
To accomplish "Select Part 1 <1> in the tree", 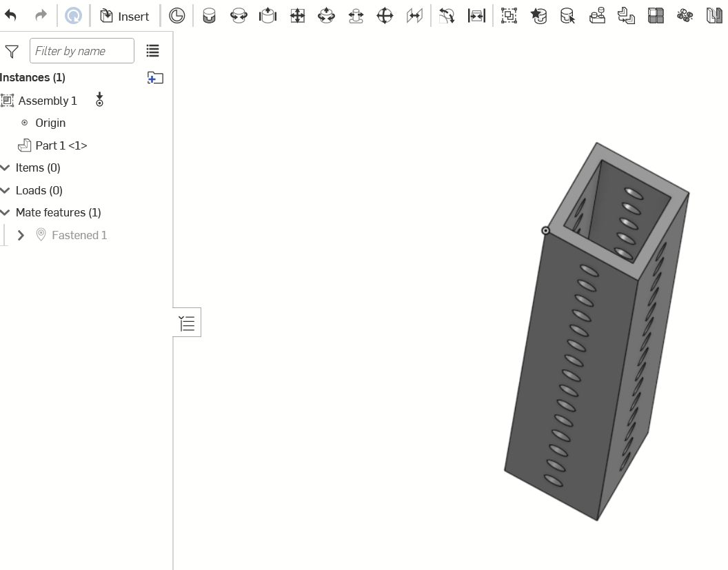I will 61,145.
